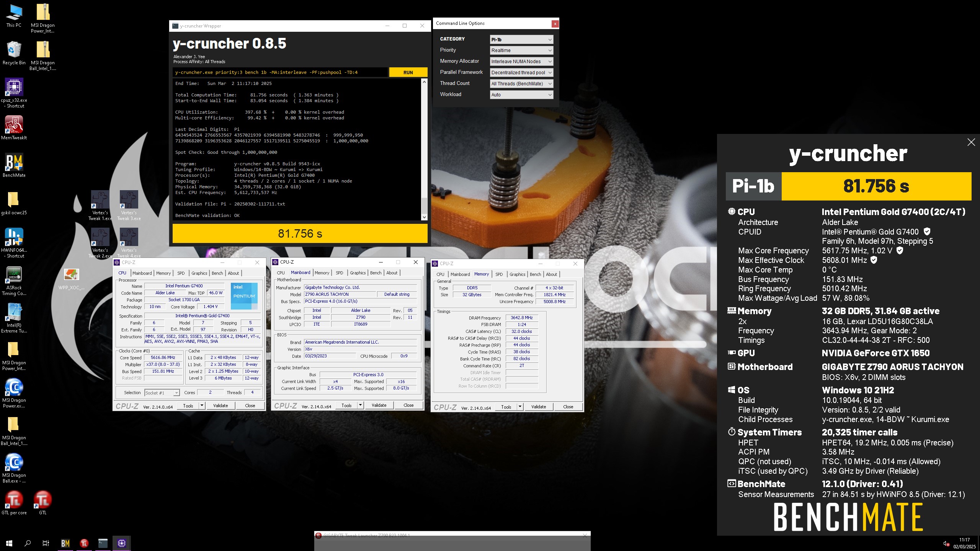This screenshot has height=551, width=980.
Task: Launch GTL desktop icon
Action: coord(42,503)
